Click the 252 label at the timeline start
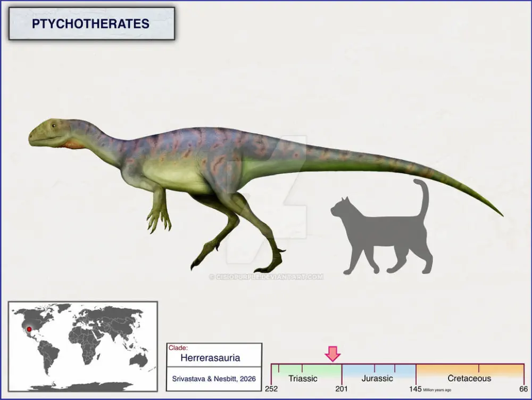This screenshot has height=400, width=532. (272, 388)
